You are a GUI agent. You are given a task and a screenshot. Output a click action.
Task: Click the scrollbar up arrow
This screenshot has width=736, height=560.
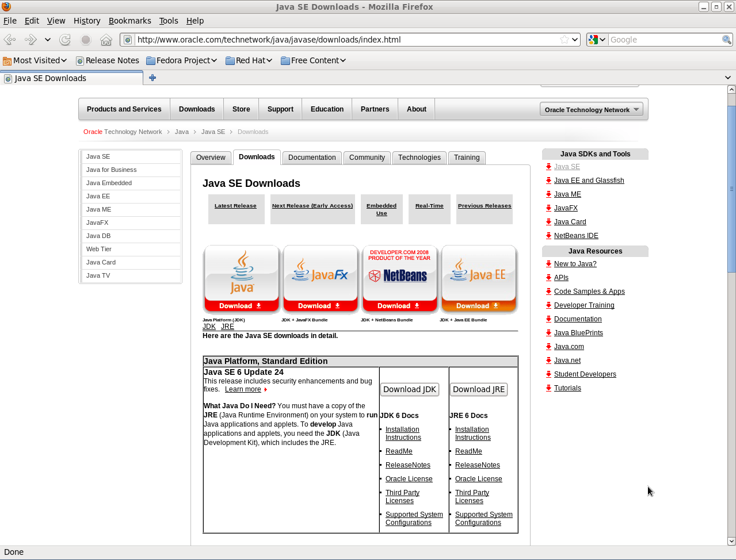(x=731, y=89)
